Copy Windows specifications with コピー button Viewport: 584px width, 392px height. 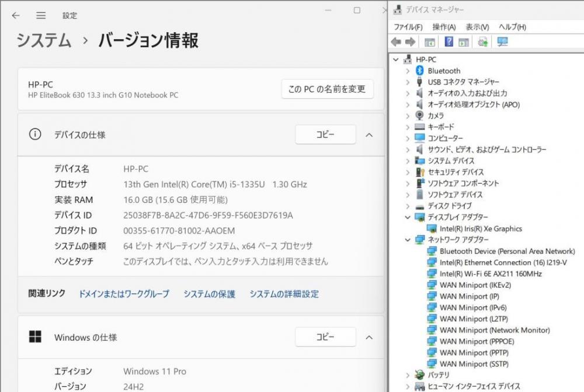point(325,337)
